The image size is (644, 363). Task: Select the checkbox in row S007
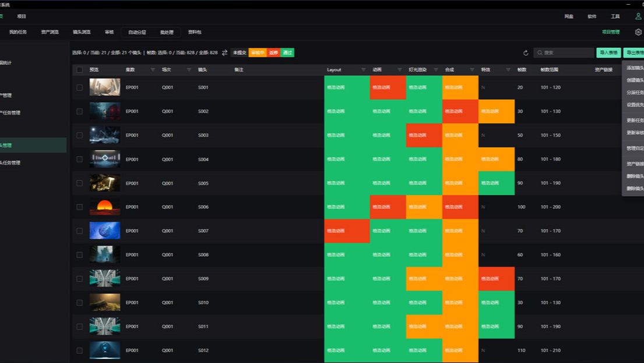[x=80, y=231]
